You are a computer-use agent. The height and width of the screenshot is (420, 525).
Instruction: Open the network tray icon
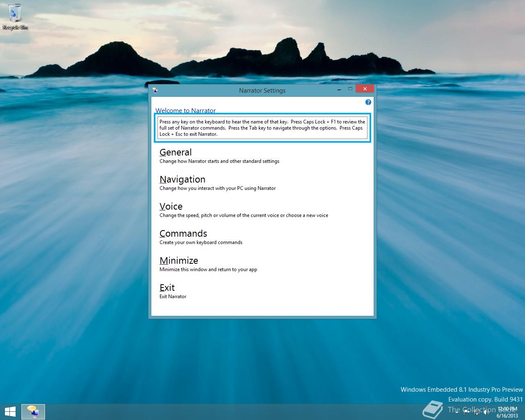pos(477,412)
